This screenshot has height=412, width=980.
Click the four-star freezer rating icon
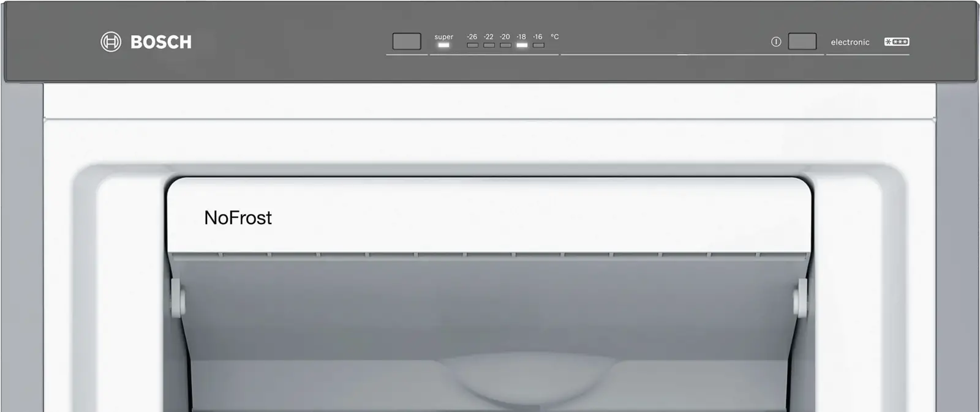tap(897, 42)
